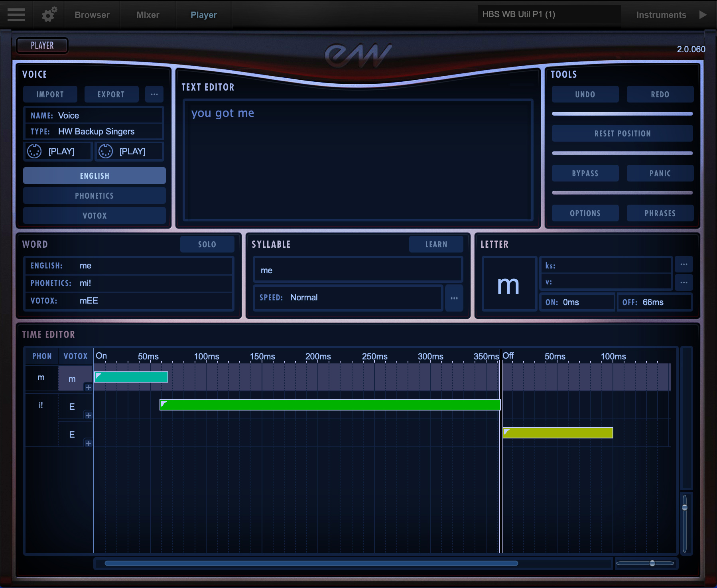
Task: Open the hamburger menu
Action: [x=16, y=15]
